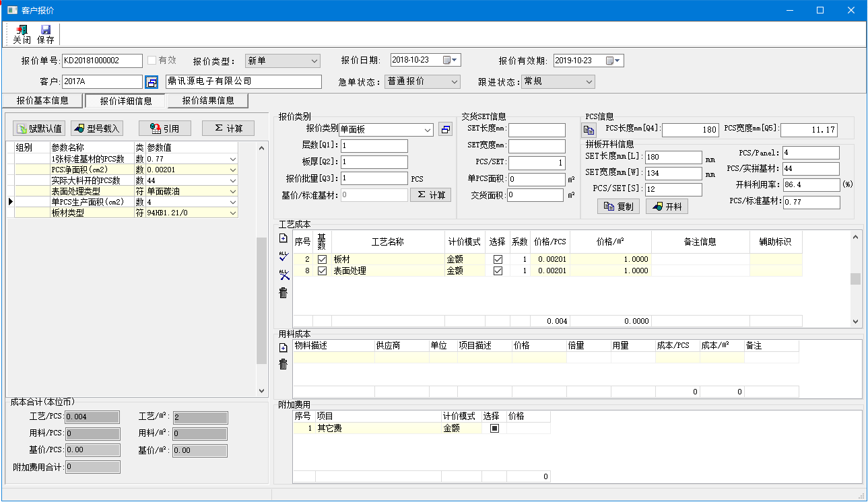Add new row icon in 用料成本
The image size is (868, 502).
point(283,348)
